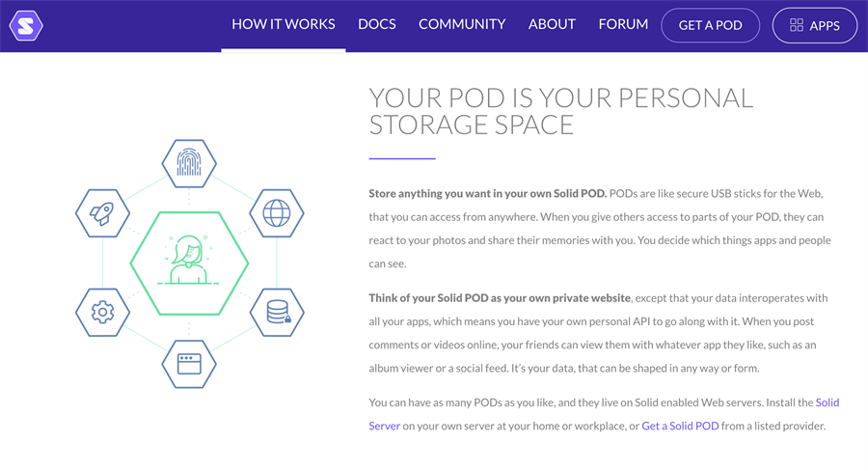Screen dimensions: 868x471
Task: Click the green user avatar hexagon
Action: coord(189,263)
